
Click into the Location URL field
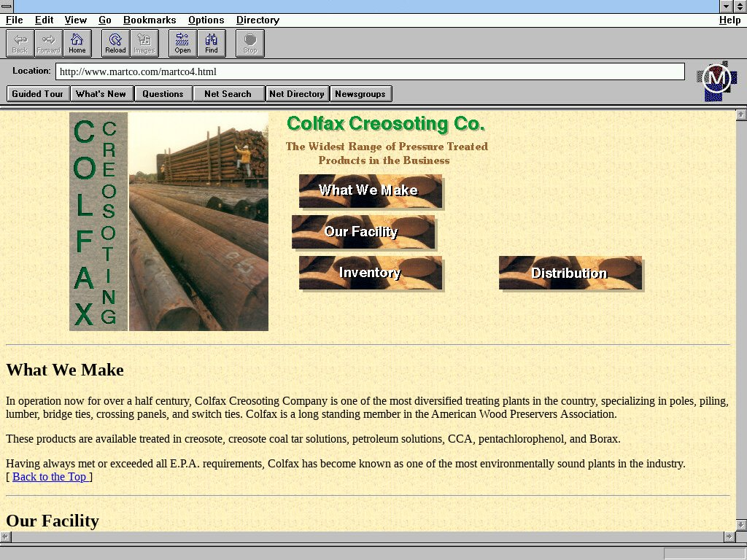369,71
